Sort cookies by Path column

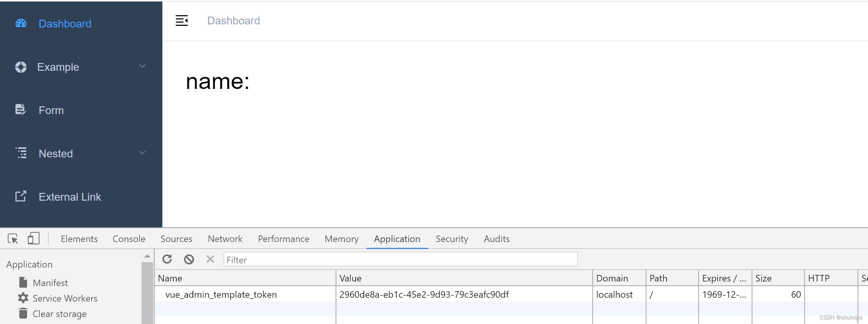pos(672,278)
